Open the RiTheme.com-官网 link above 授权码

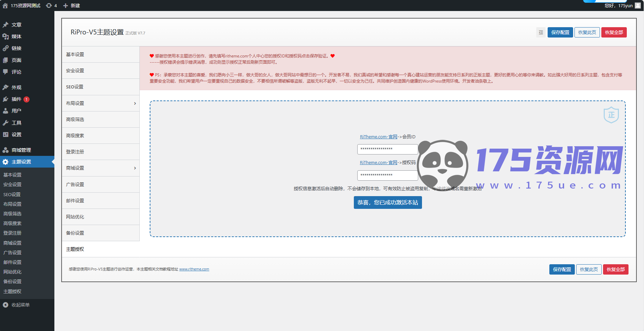click(x=379, y=162)
